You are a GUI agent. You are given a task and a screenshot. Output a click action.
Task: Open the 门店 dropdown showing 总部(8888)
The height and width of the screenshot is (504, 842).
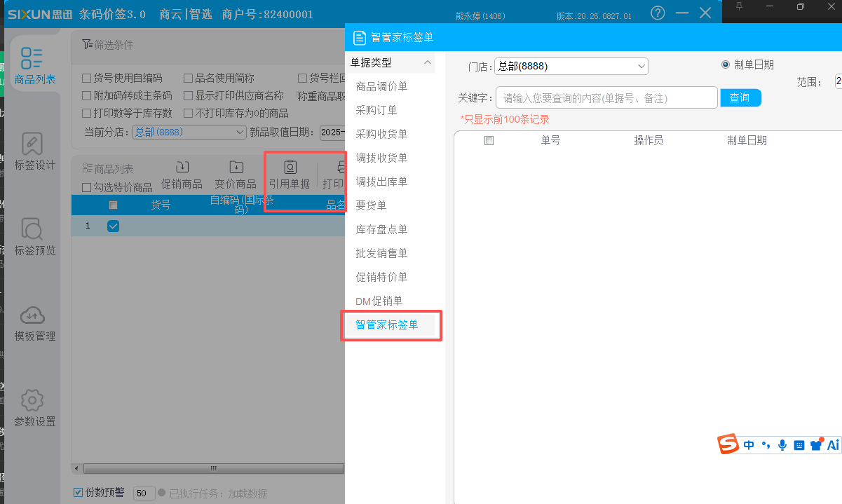tap(571, 67)
